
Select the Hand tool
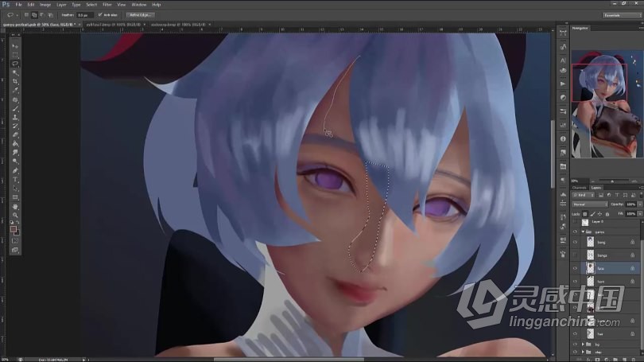click(15, 206)
